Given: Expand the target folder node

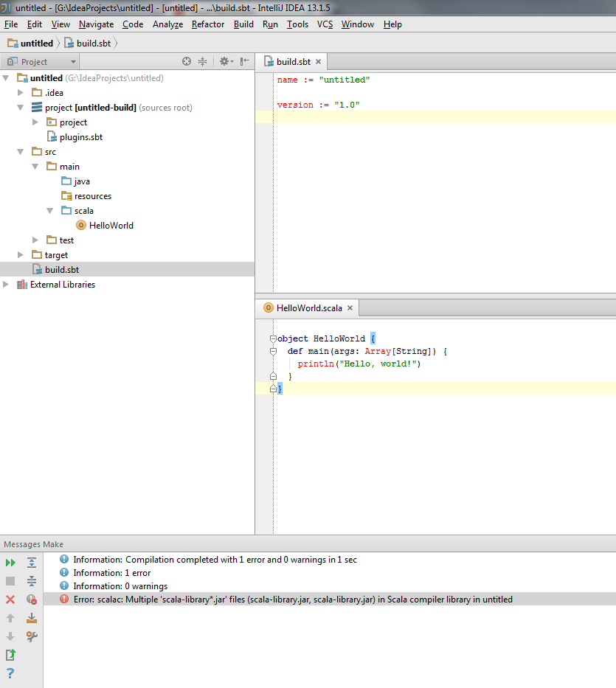Looking at the screenshot, I should click(x=20, y=255).
